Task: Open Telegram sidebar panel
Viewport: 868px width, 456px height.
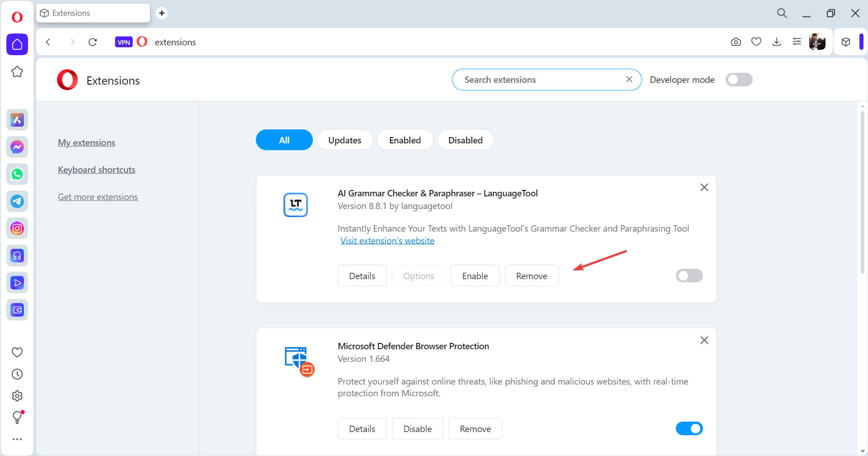Action: pos(17,201)
